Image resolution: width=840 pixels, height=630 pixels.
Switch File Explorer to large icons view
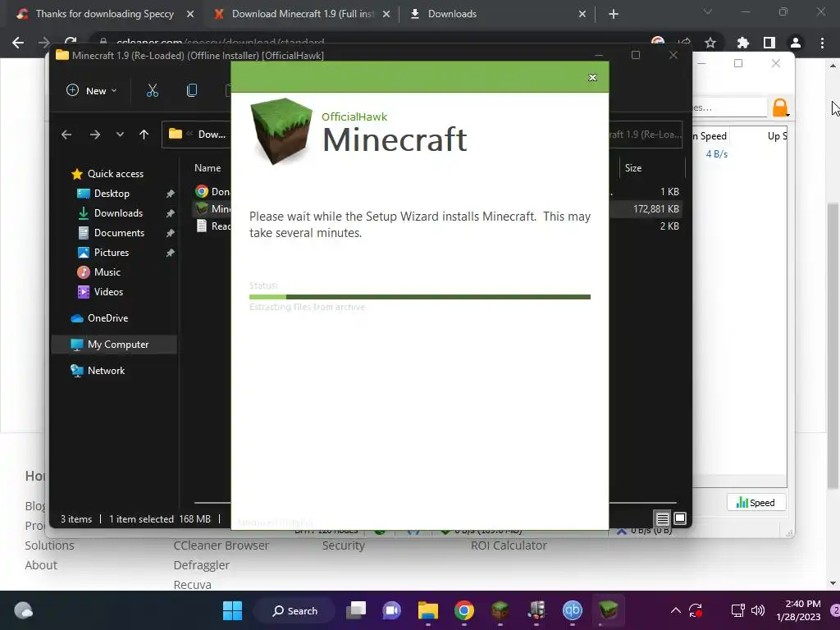point(680,518)
